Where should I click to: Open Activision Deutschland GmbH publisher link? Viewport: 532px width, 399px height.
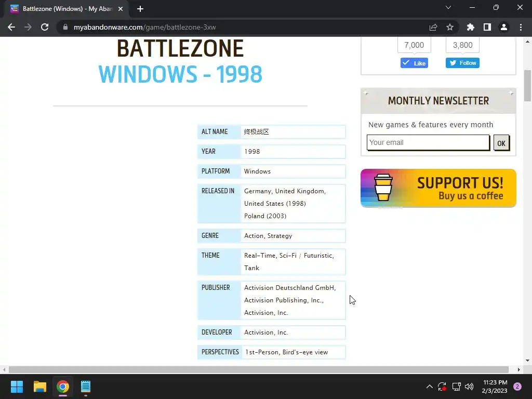tap(290, 288)
